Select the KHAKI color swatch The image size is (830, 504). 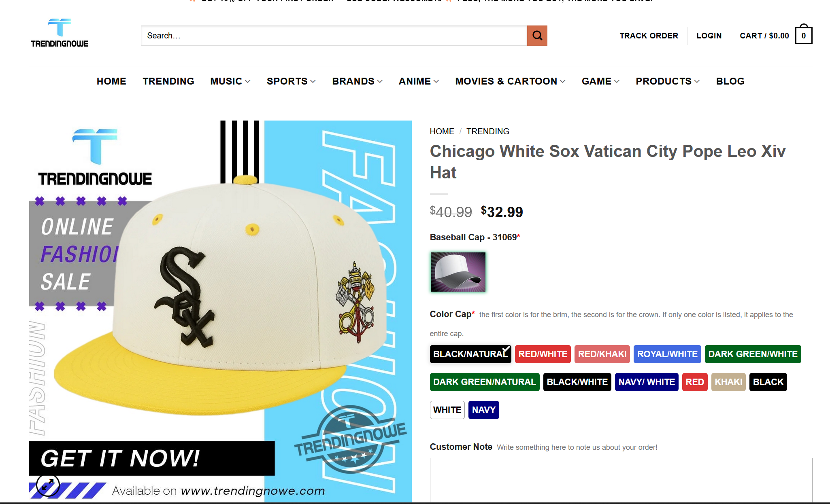click(x=728, y=382)
